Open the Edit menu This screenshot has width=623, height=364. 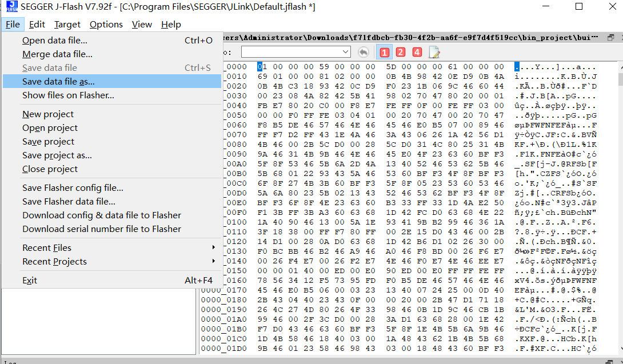click(37, 24)
